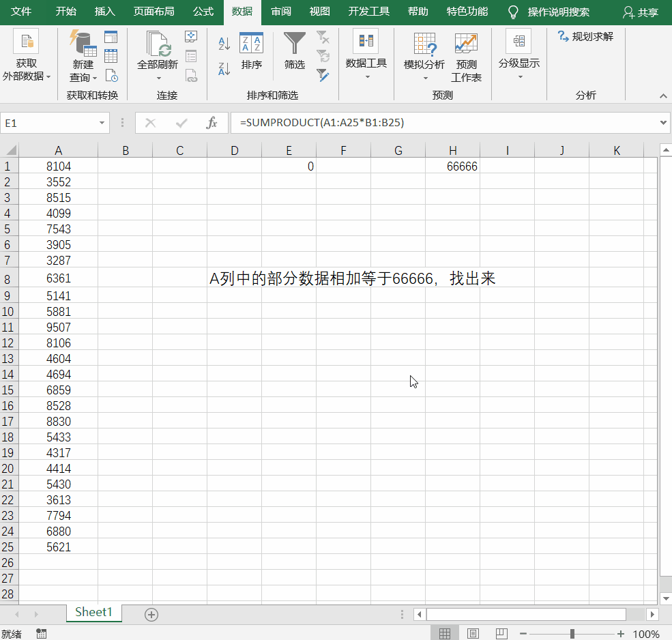The width and height of the screenshot is (672, 640).
Task: Click the 规划求解 (Solver) button
Action: click(585, 36)
